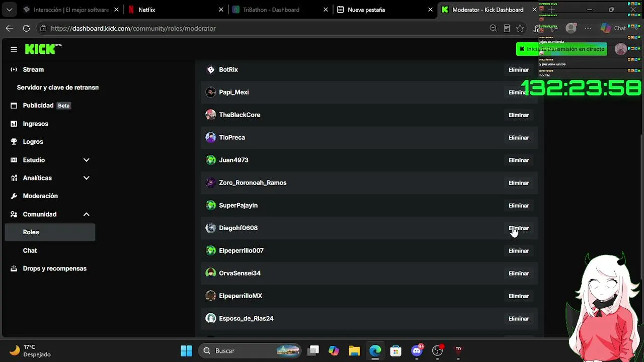The height and width of the screenshot is (362, 644).
Task: Click the Publicidad sidebar icon
Action: 14,106
